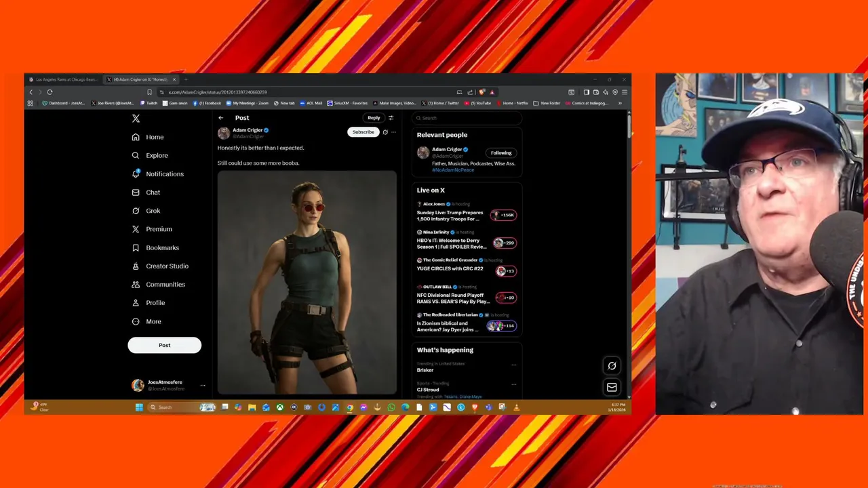
Task: Go to Home in the X sidebar
Action: point(148,137)
